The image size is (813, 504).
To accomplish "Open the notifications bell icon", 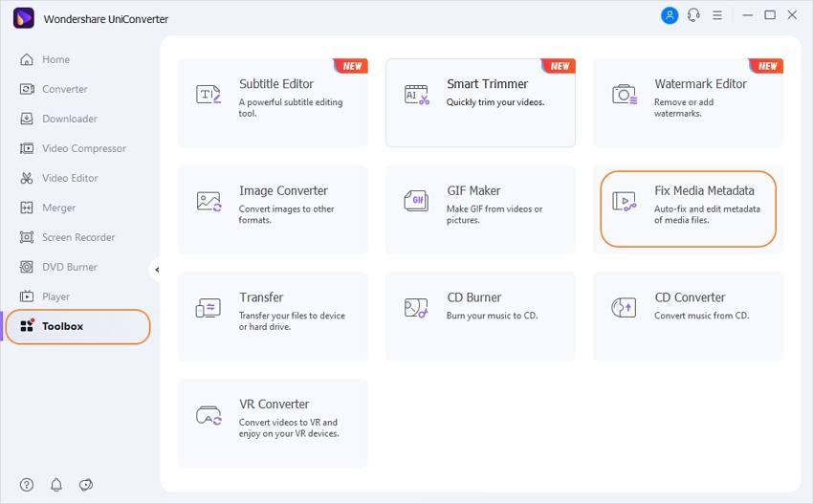I will pos(56,484).
